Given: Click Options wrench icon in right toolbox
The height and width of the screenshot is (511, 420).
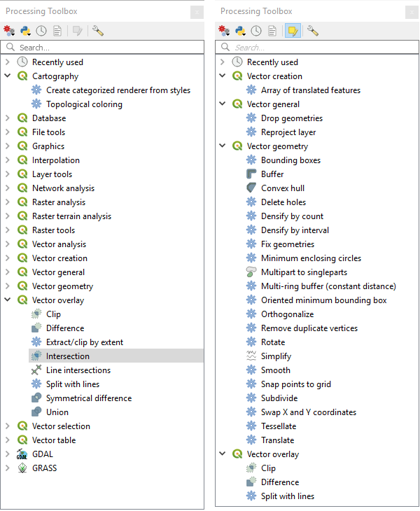Looking at the screenshot, I should (x=313, y=31).
